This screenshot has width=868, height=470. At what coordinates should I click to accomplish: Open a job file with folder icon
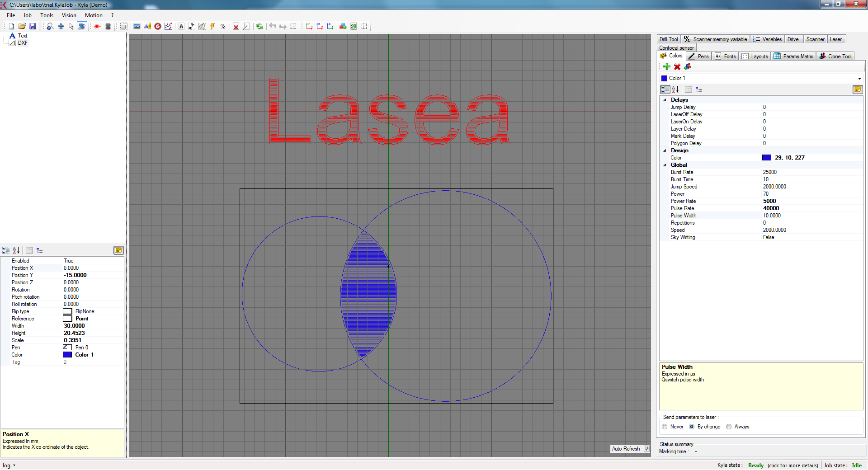tap(22, 26)
